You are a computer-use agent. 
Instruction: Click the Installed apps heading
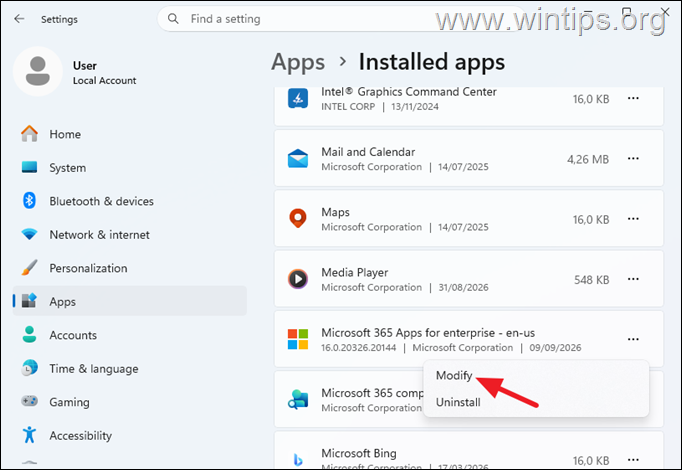431,61
